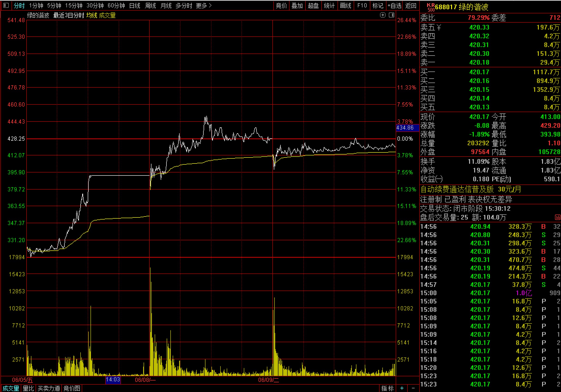The image size is (561, 392).
Task: Click the 最低 value 393.98
Action: click(x=550, y=134)
